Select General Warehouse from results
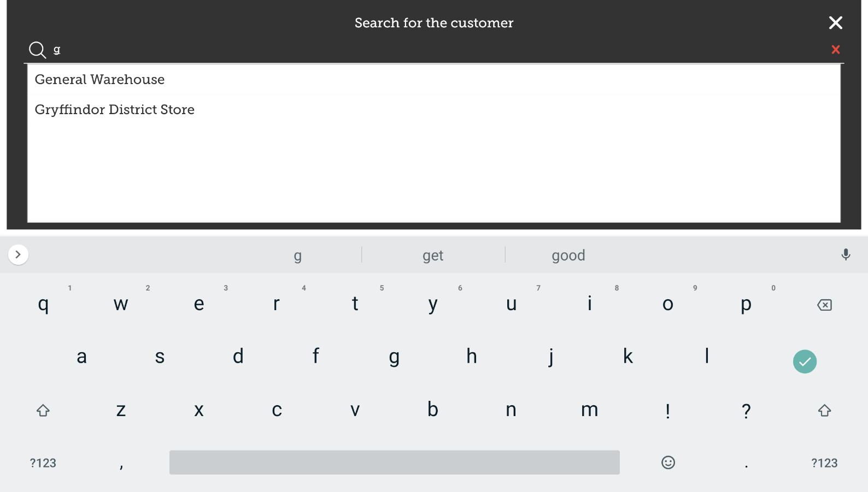This screenshot has width=868, height=492. pos(99,80)
